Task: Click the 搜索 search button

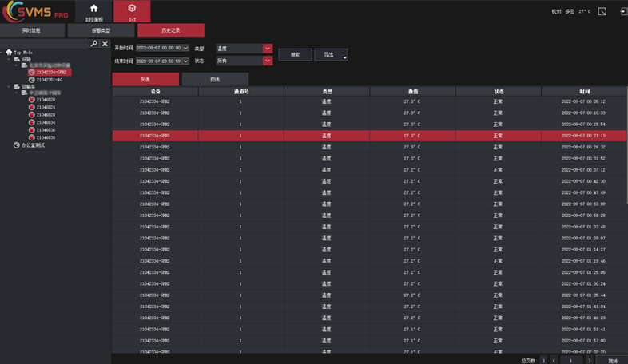Action: coord(295,55)
